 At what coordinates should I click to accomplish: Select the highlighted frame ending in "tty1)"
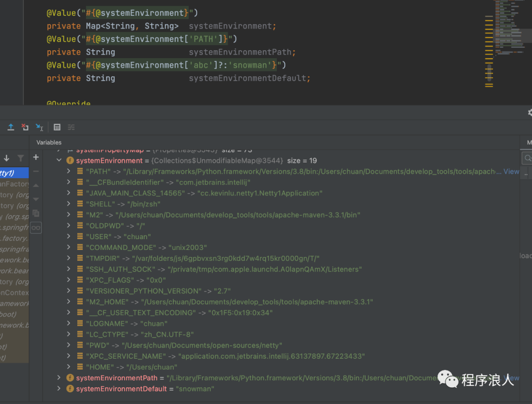pos(14,173)
